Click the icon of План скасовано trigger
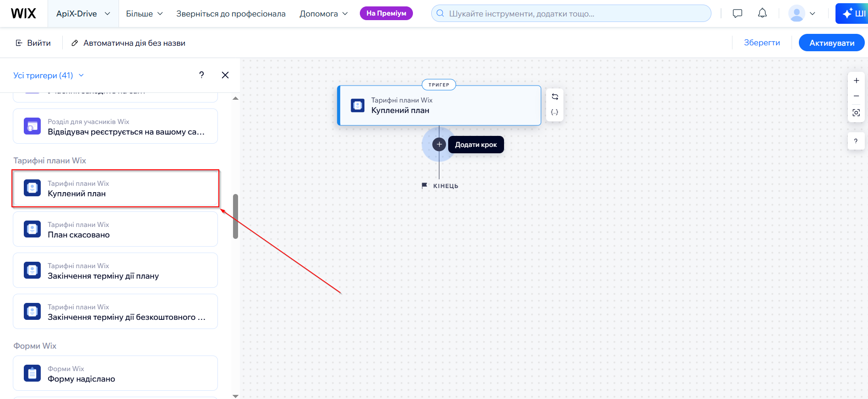 (x=32, y=229)
